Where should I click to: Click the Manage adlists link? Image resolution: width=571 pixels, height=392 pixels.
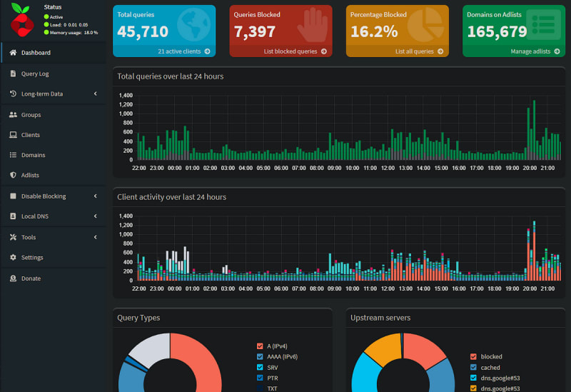coord(534,51)
